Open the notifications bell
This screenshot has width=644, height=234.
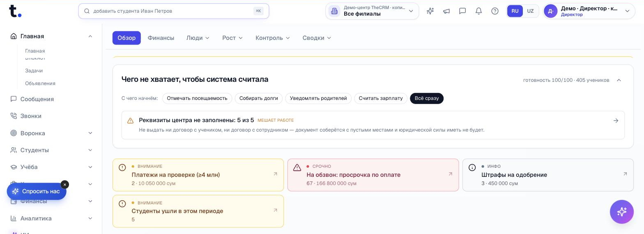pos(478,11)
